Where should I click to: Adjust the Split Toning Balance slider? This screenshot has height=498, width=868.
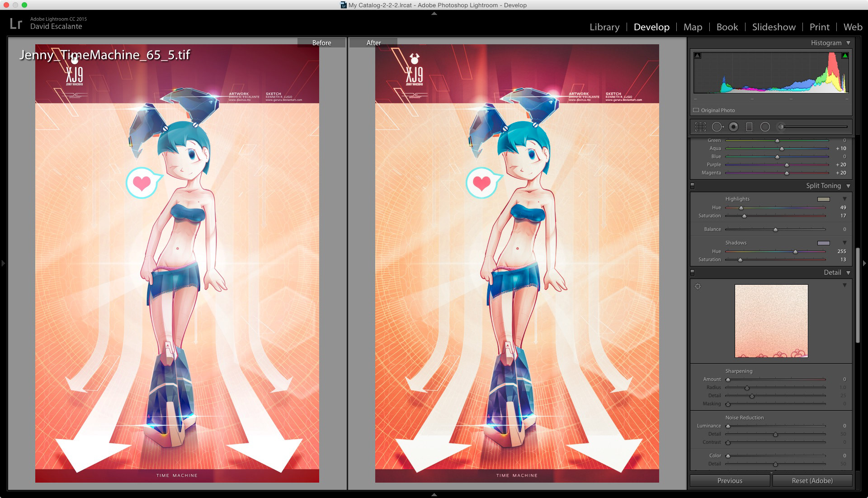[x=775, y=230]
